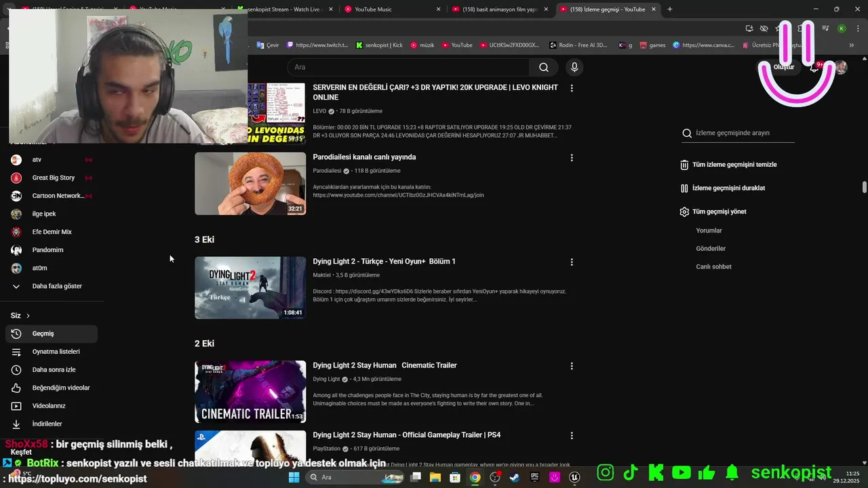This screenshot has width=868, height=488.
Task: Open options menu for Parodiailesi video
Action: point(572,157)
